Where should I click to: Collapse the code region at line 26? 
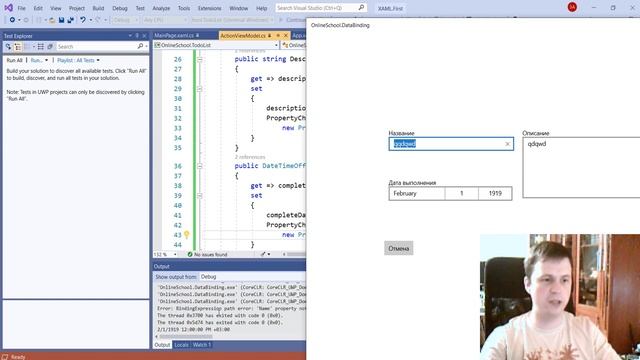[200, 59]
